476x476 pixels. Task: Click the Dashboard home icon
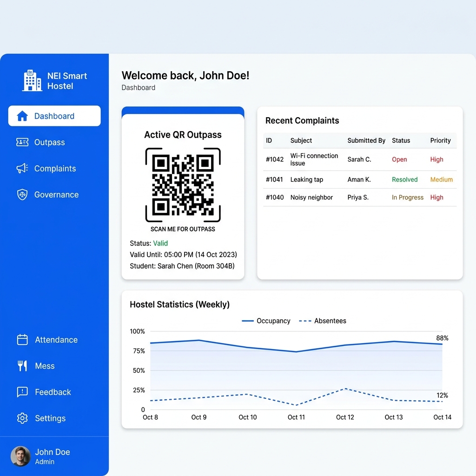[x=22, y=116]
